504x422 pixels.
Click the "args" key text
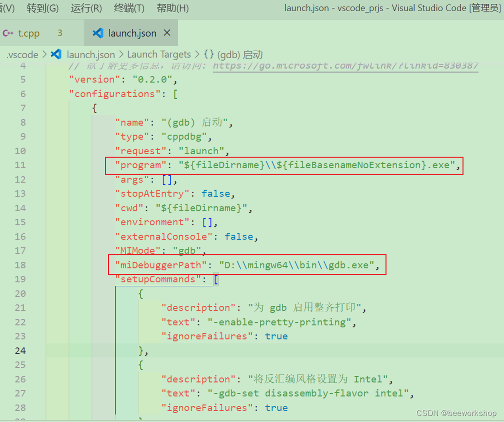coord(132,179)
